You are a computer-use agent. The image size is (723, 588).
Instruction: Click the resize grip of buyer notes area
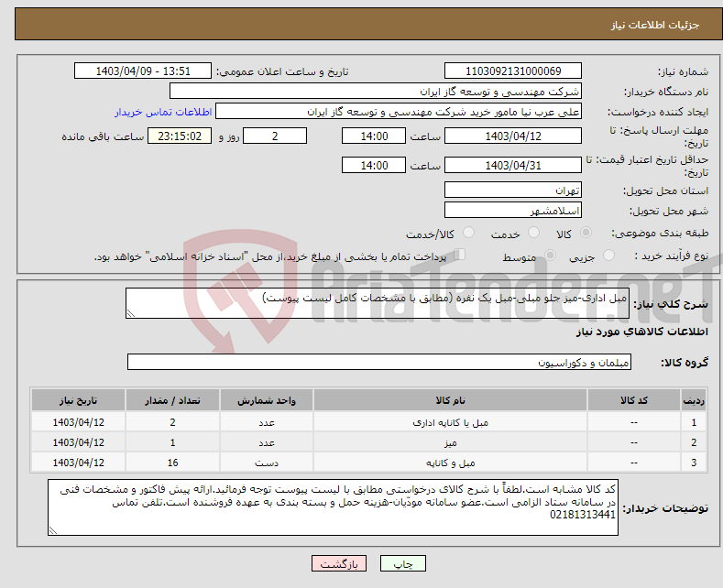click(x=53, y=530)
